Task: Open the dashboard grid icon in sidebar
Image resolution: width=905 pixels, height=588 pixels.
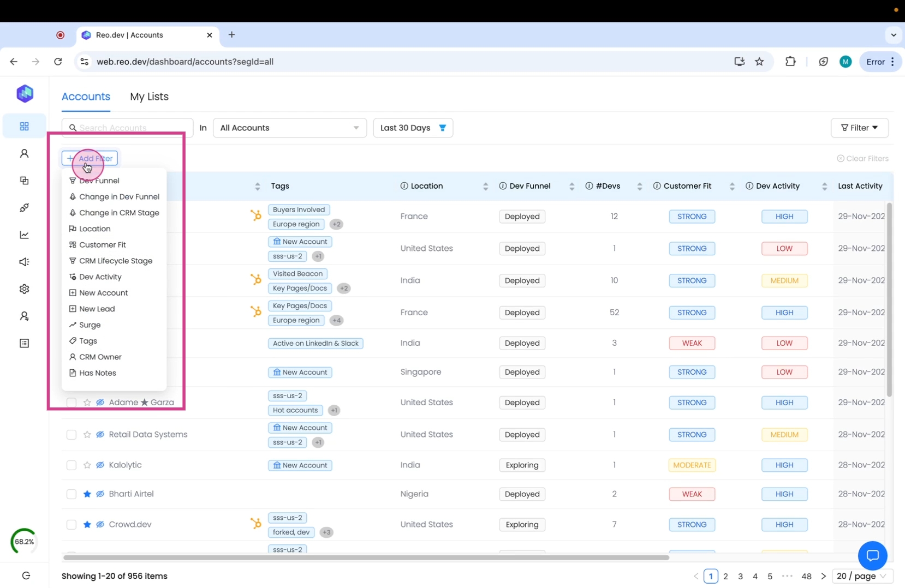Action: [24, 127]
